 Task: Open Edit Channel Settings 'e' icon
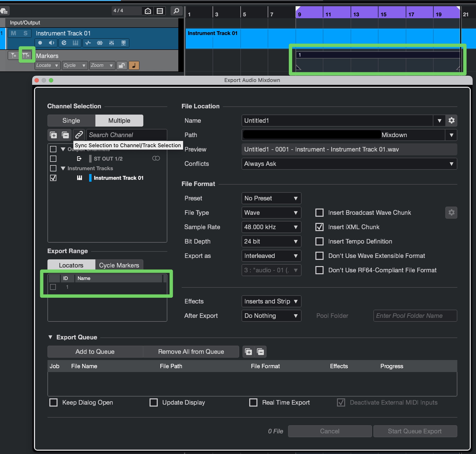64,43
